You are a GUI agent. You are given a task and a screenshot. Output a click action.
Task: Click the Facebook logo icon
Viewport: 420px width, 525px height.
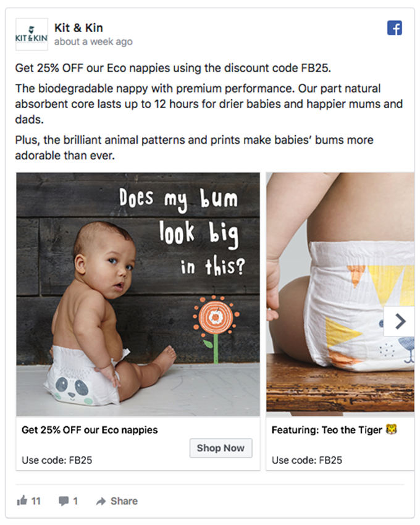395,28
